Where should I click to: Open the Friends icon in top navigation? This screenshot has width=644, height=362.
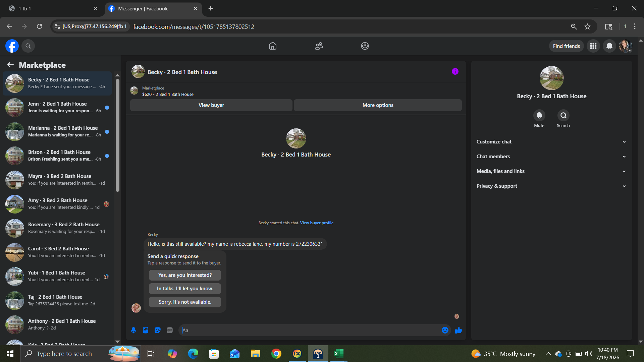pyautogui.click(x=319, y=46)
